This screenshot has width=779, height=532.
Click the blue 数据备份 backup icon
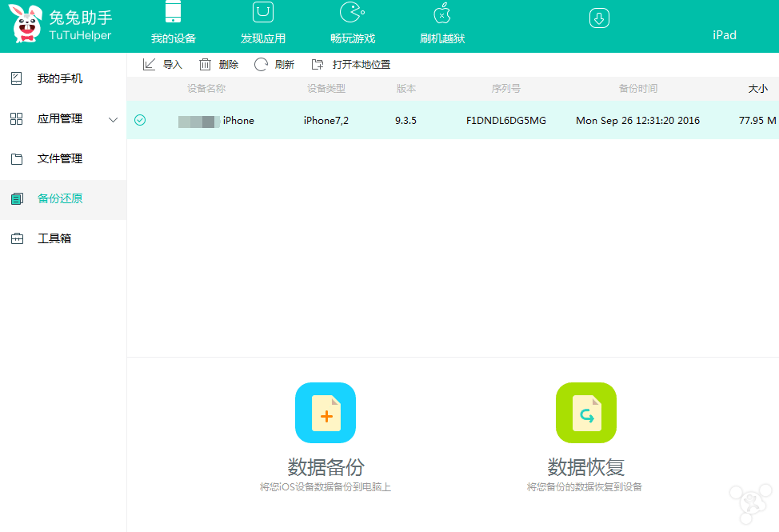coord(326,412)
